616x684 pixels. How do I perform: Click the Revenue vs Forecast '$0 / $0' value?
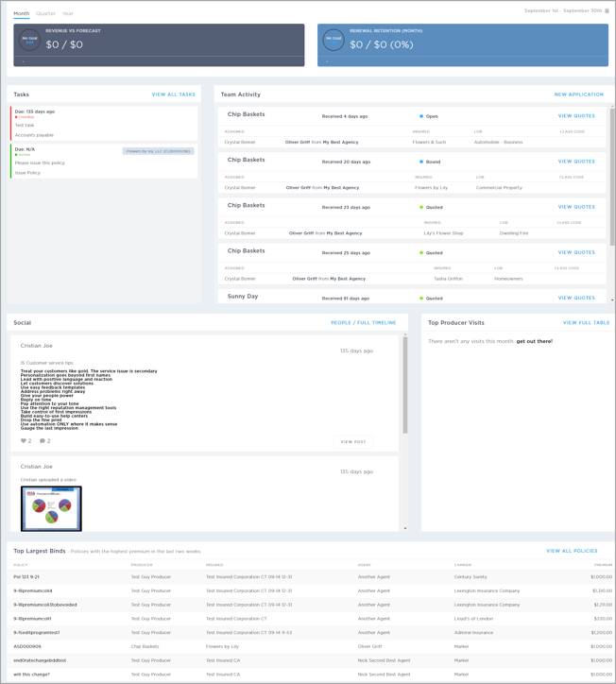click(64, 44)
